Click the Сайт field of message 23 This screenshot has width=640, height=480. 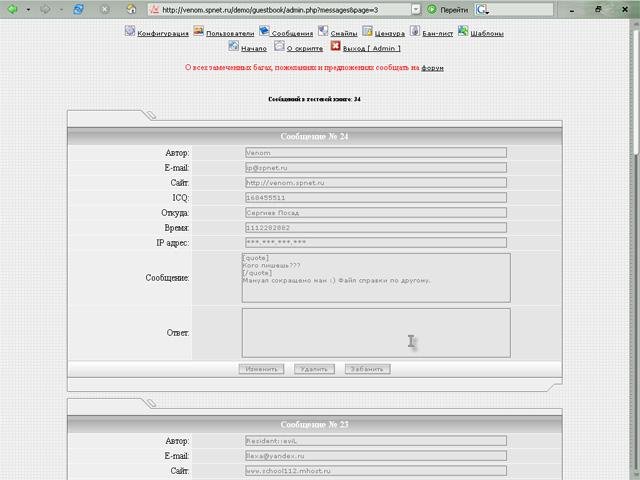(376, 471)
